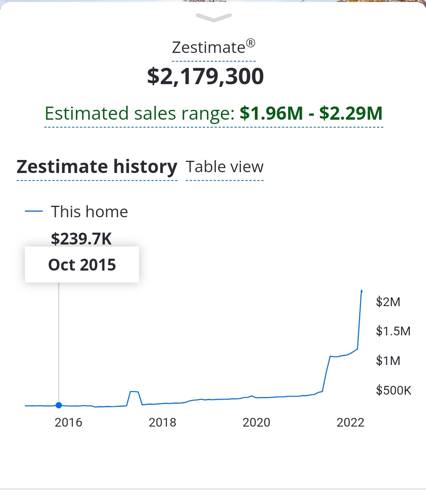426x504 pixels.
Task: Select the blue Oct 2015 data point
Action: (x=59, y=405)
